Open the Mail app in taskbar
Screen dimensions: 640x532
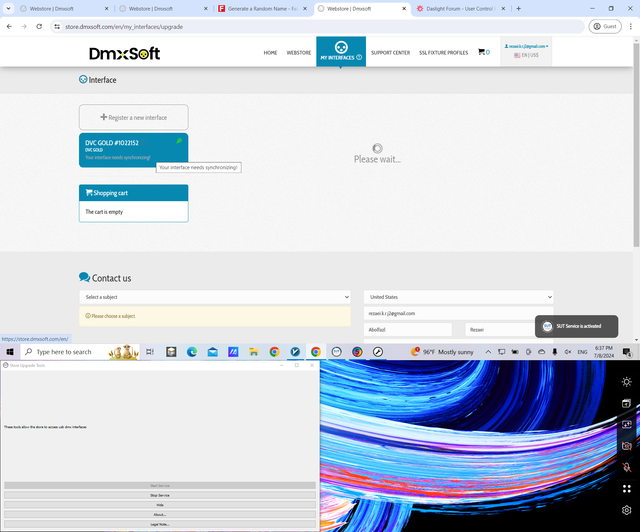213,352
